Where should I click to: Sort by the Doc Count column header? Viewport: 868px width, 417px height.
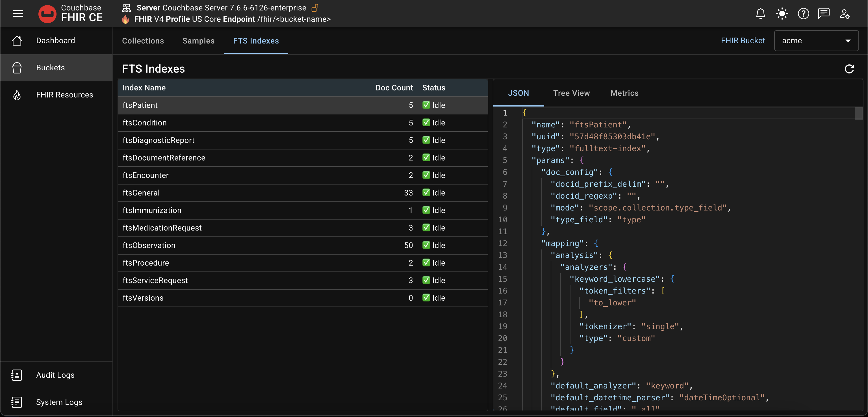[x=394, y=88]
